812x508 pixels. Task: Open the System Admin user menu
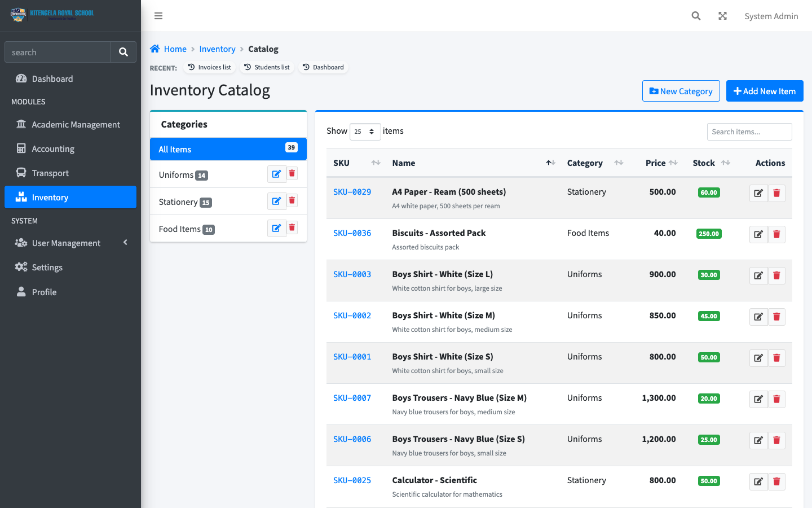click(771, 16)
